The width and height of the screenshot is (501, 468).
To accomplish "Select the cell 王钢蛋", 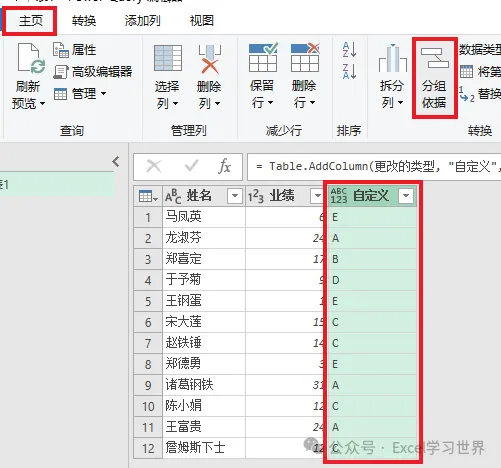I will coord(204,301).
